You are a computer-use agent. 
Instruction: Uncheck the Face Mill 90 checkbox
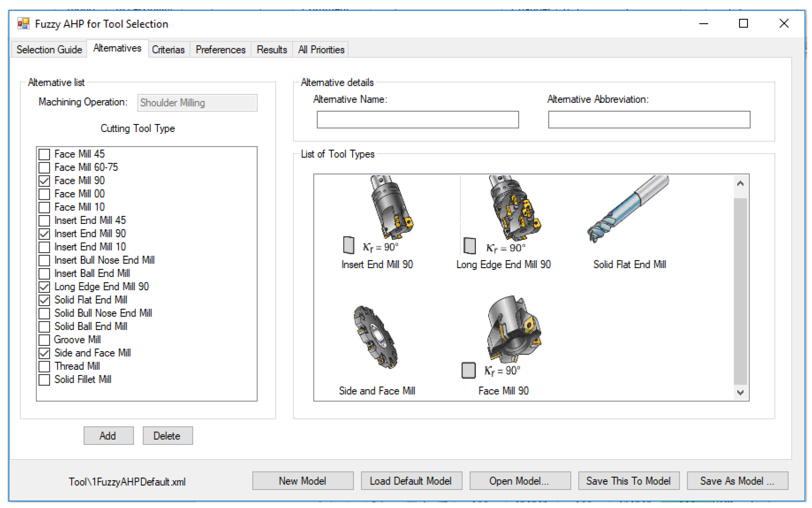click(44, 181)
